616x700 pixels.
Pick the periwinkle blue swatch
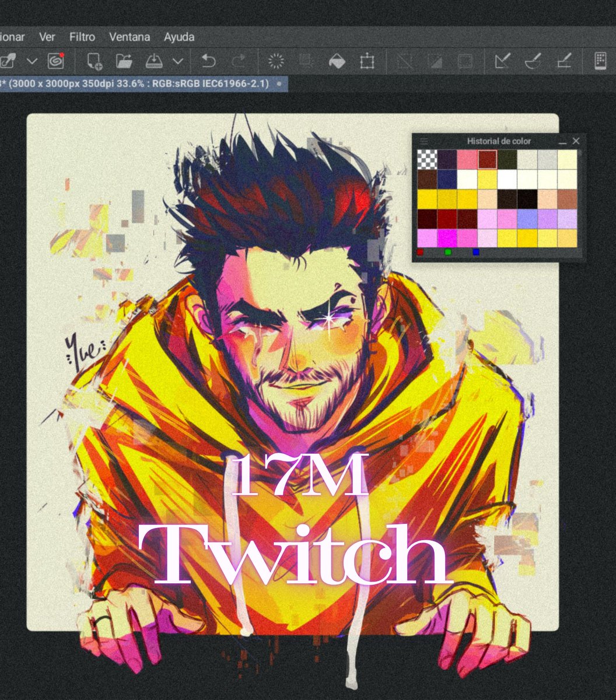527,219
